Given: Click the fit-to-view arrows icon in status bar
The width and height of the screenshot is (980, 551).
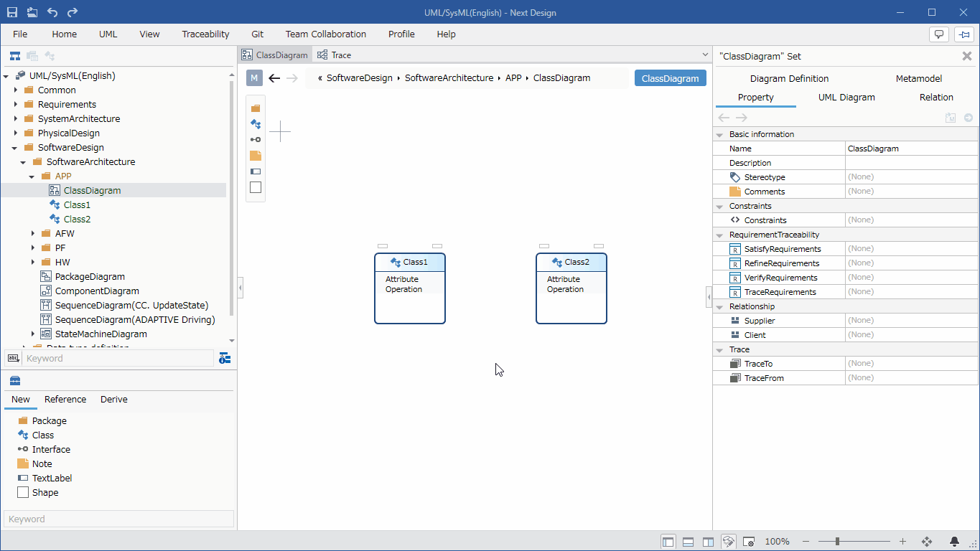Looking at the screenshot, I should [927, 542].
